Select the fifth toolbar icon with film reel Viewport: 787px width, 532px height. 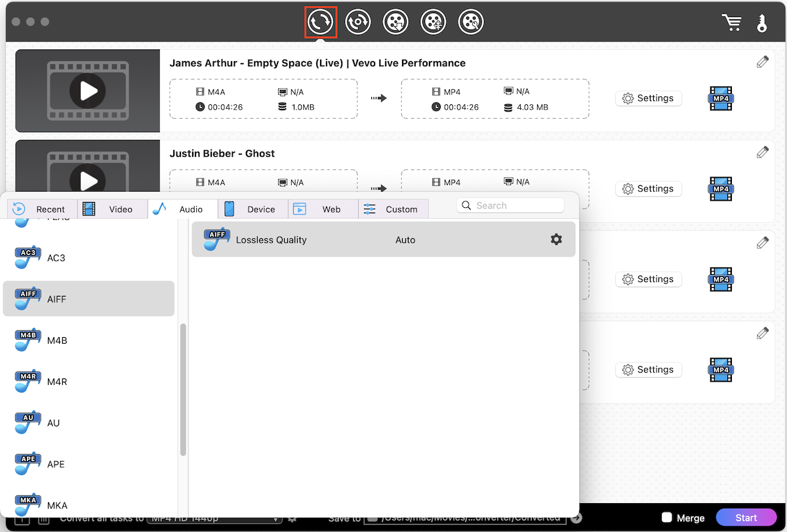click(x=471, y=22)
